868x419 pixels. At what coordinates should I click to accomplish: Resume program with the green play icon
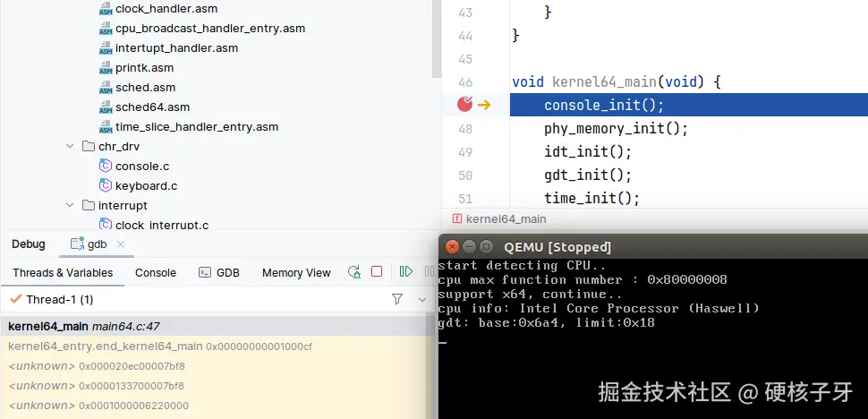coord(405,272)
